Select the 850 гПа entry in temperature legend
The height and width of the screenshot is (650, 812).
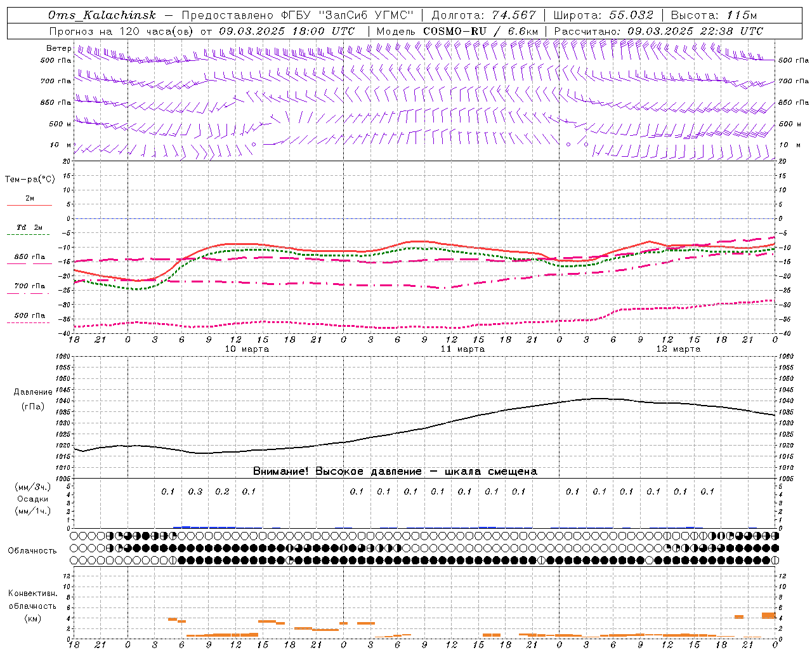point(30,257)
